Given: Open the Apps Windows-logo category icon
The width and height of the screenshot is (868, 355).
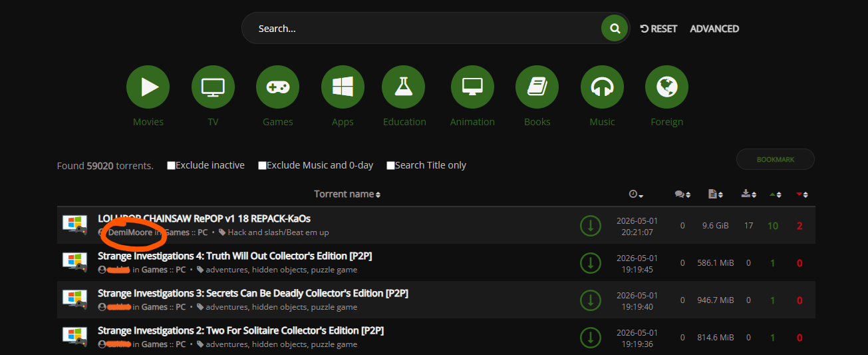Looking at the screenshot, I should pos(343,87).
